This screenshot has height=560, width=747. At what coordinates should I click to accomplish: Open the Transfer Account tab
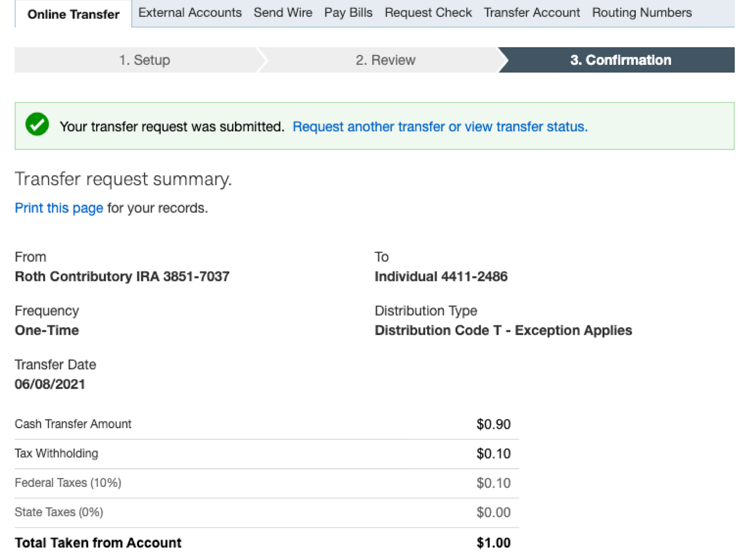tap(532, 13)
